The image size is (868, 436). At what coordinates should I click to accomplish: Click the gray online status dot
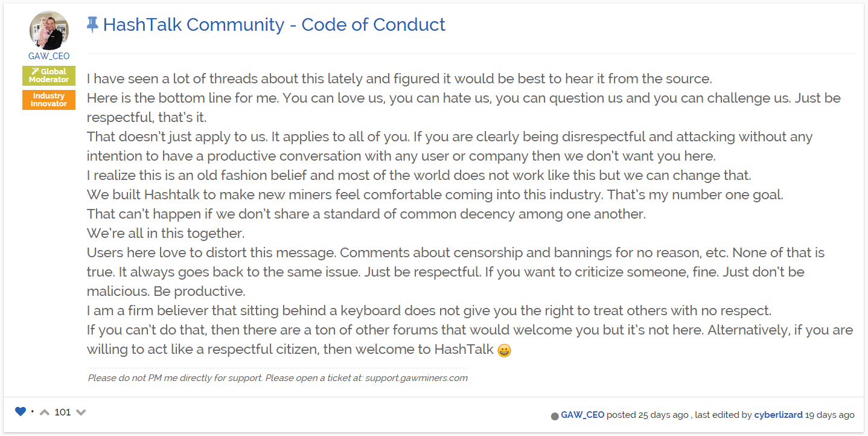coord(555,416)
